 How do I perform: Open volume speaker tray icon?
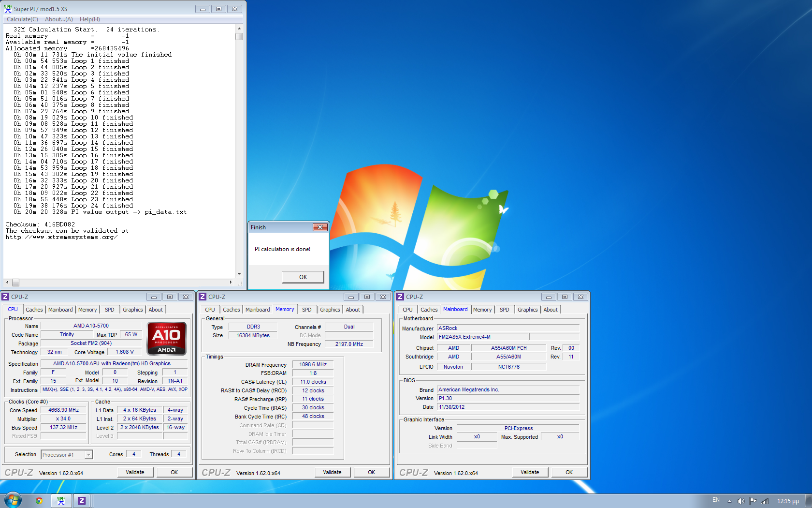pos(741,501)
